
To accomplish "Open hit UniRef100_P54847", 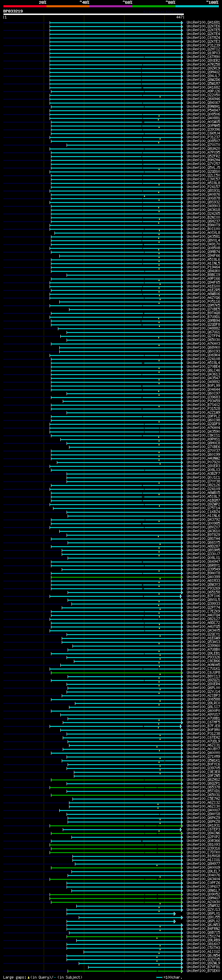I will coord(203,110).
